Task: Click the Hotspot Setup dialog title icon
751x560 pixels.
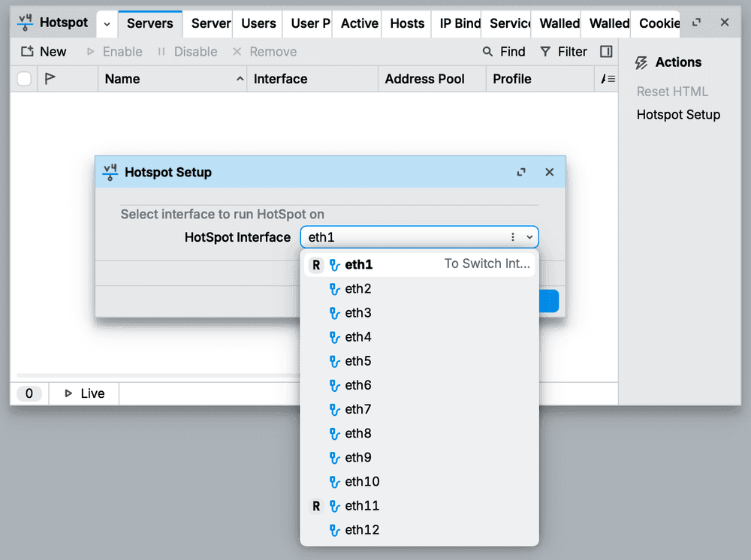Action: (110, 172)
